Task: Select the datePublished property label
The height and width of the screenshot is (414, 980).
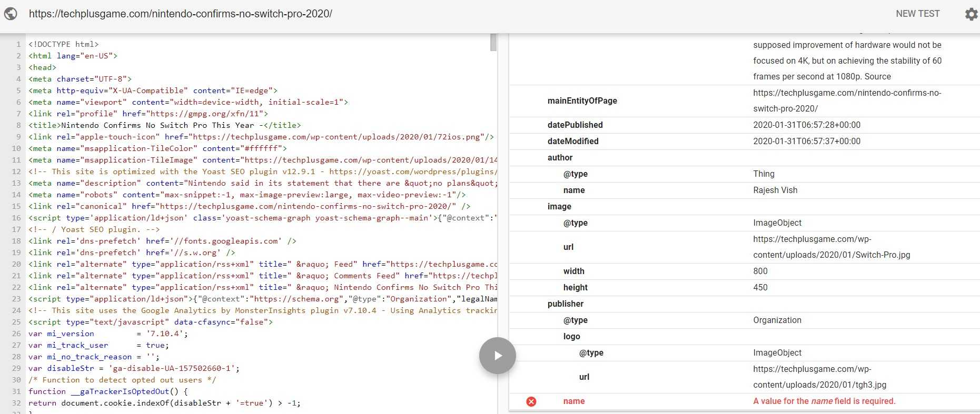Action: click(x=575, y=125)
